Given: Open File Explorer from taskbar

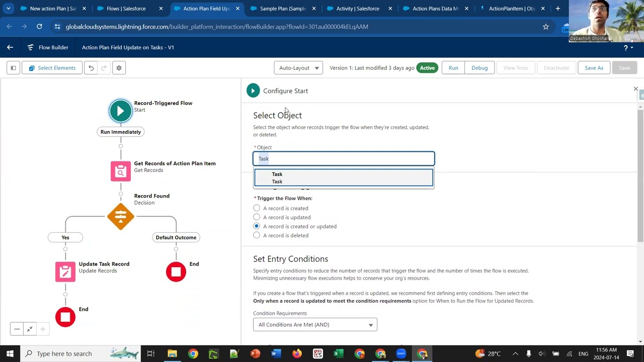Looking at the screenshot, I should (172, 353).
